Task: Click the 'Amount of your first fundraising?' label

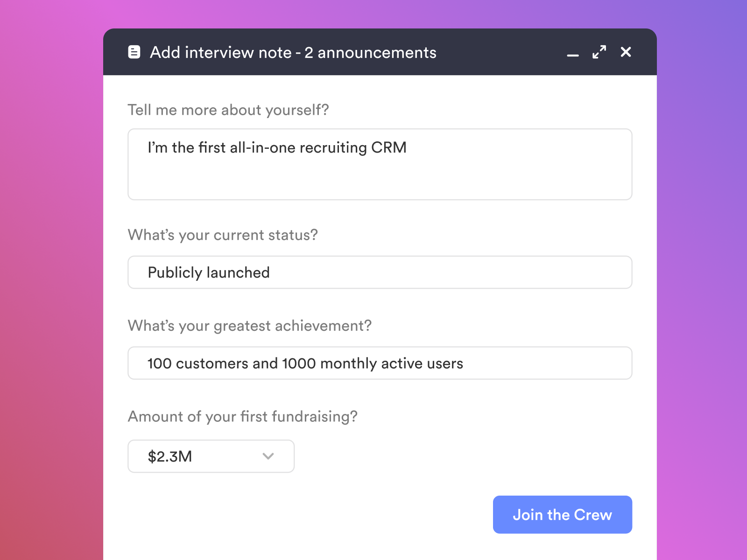Action: [243, 416]
